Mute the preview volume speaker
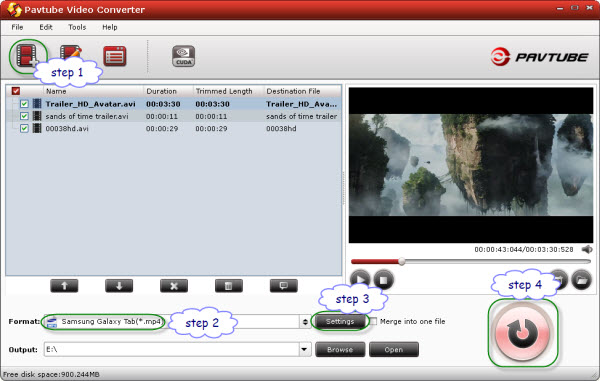This screenshot has width=600, height=381. point(587,250)
